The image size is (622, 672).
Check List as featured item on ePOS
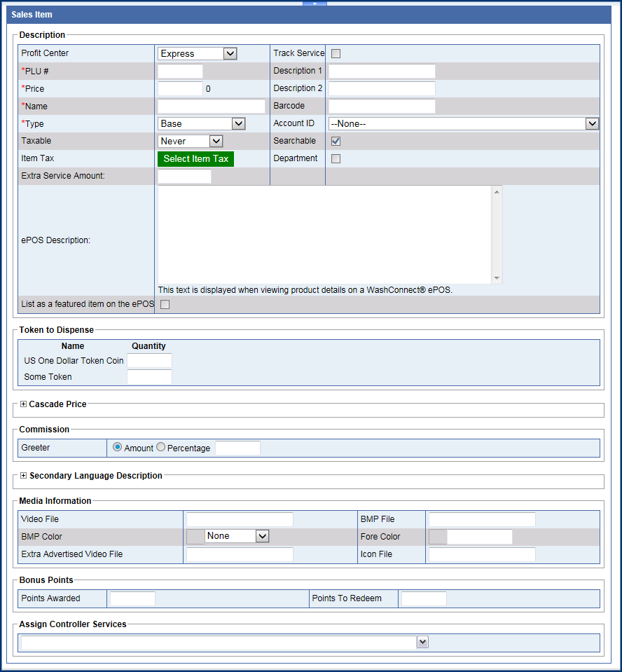click(x=165, y=304)
